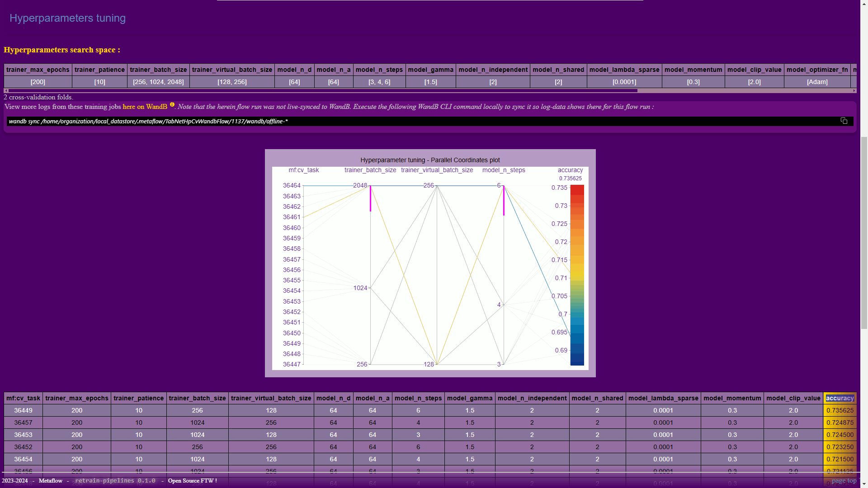Viewport: 868px width, 488px height.
Task: Open the 'here on WandB' link
Action: pos(145,107)
